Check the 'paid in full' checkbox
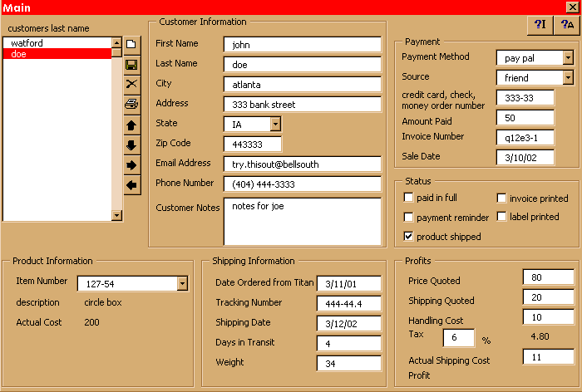 (x=408, y=198)
